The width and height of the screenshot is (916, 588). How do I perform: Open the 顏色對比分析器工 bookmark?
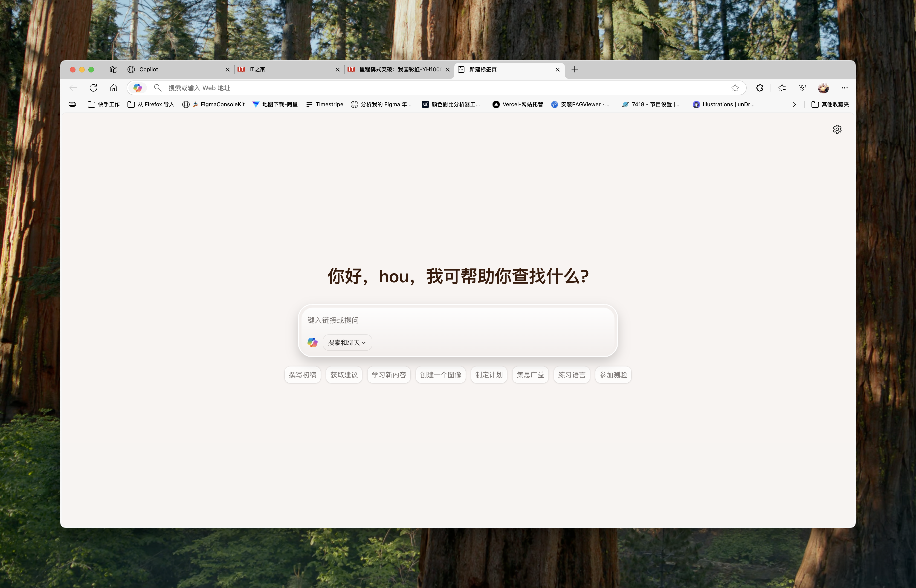coord(451,104)
